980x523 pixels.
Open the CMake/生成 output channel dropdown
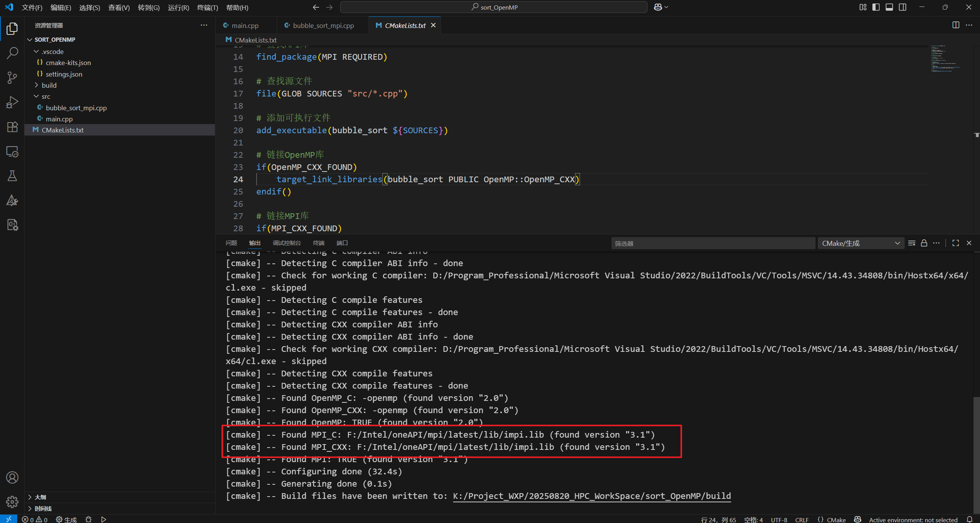[860, 243]
